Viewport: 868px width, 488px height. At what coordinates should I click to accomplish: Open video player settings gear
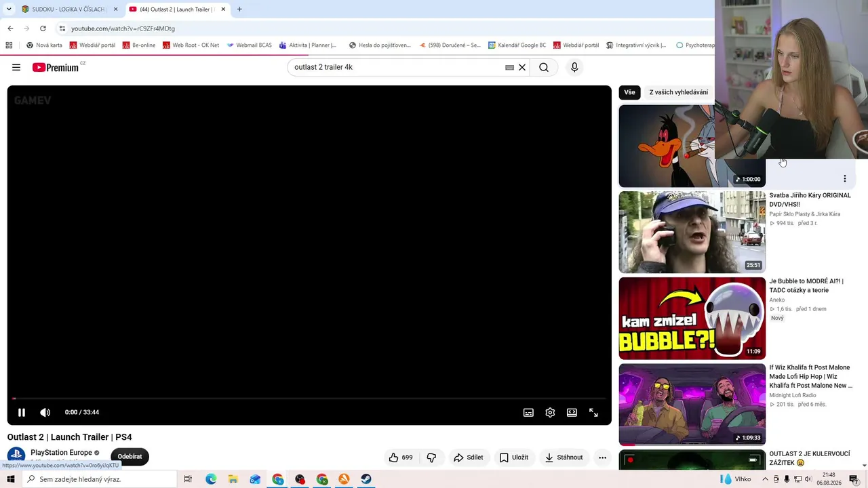(x=550, y=412)
